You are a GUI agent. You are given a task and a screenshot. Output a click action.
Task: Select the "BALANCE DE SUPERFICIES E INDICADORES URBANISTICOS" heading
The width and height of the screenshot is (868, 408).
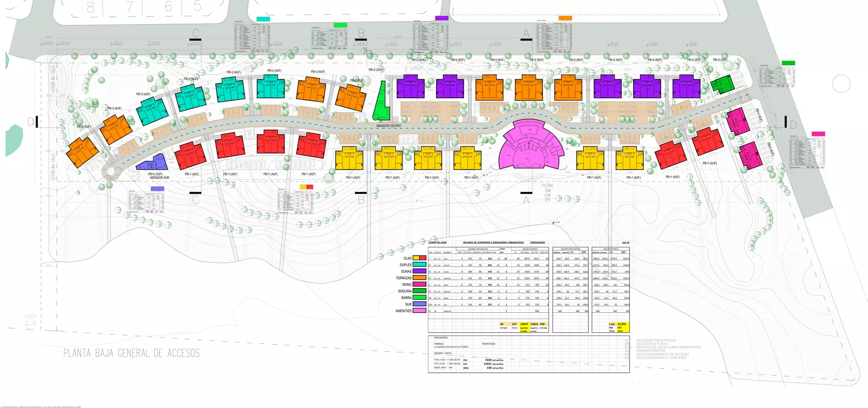coord(493,243)
